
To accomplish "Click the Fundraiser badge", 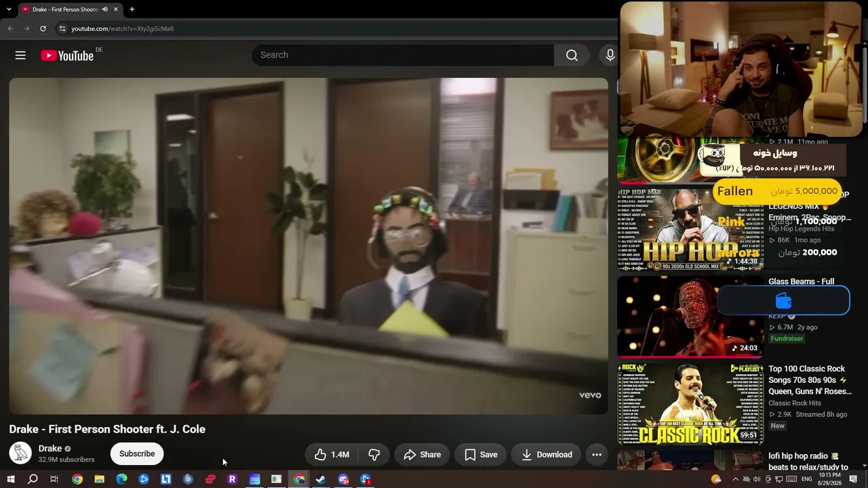I will 787,338.
